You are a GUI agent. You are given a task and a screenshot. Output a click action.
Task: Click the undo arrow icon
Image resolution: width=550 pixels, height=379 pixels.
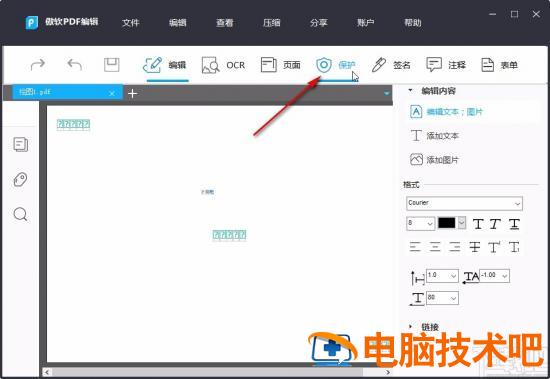[74, 65]
